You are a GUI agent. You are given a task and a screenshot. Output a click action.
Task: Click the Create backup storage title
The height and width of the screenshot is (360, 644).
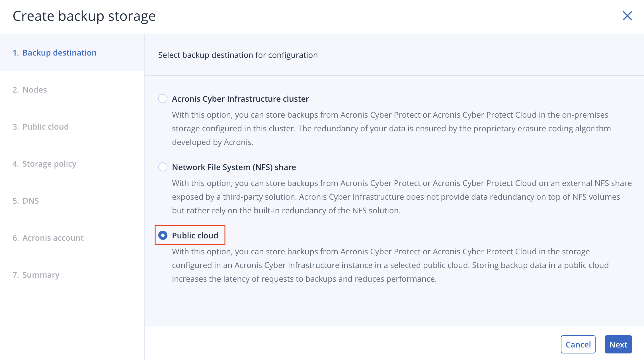[x=84, y=16]
